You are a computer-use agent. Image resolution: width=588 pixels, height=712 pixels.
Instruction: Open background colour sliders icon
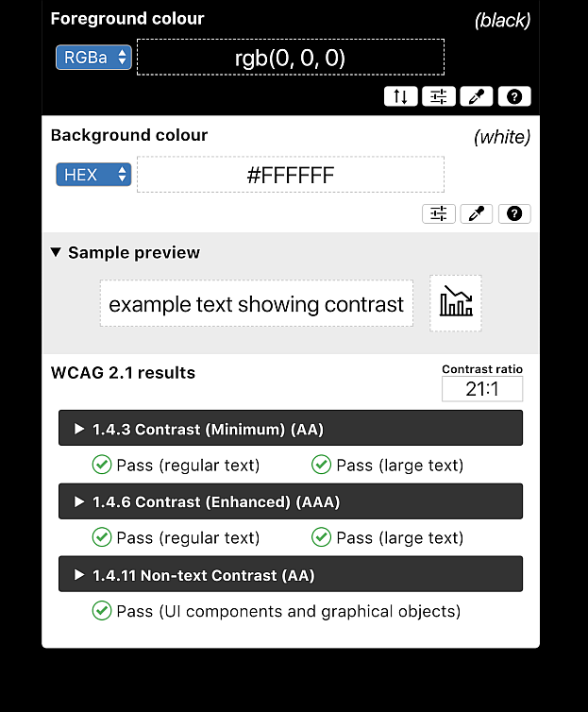coord(438,213)
